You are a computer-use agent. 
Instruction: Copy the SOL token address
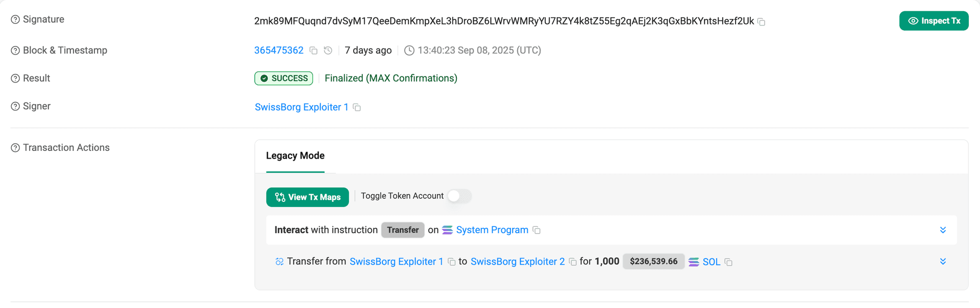click(728, 262)
